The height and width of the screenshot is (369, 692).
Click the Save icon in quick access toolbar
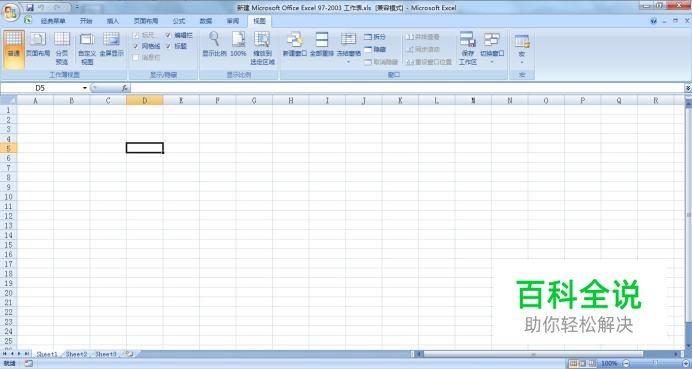click(30, 8)
